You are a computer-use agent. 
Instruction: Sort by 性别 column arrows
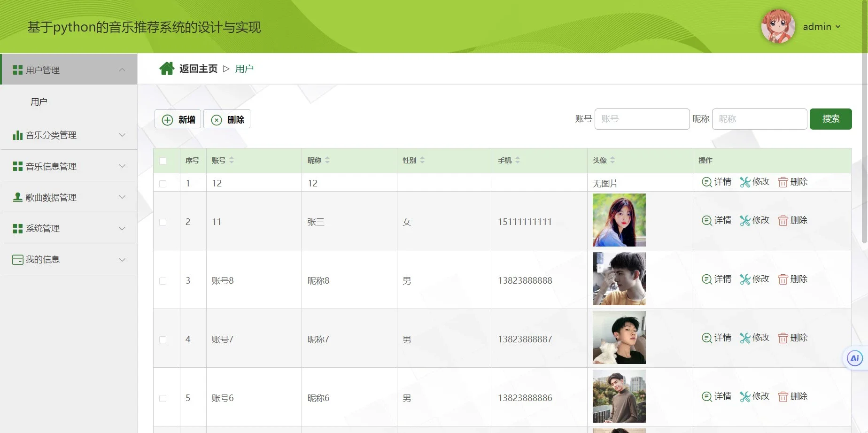(x=422, y=160)
